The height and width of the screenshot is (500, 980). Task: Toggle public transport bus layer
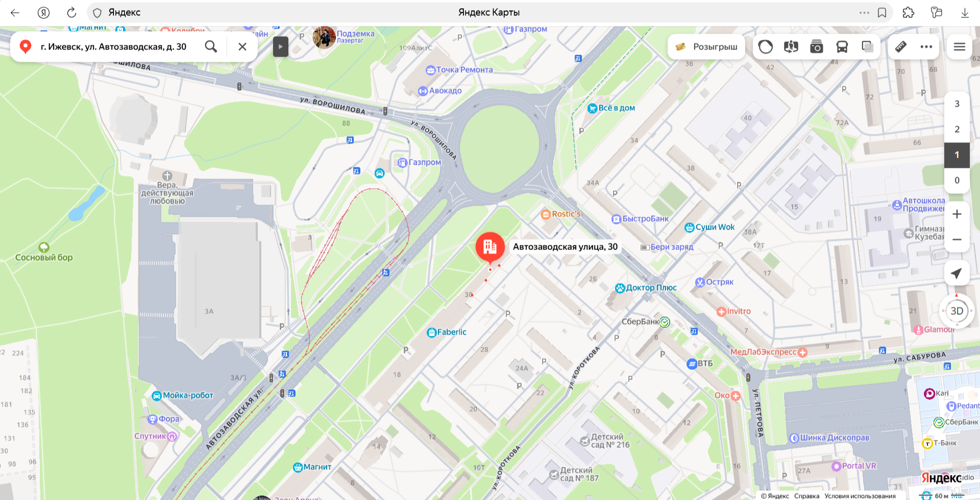842,47
